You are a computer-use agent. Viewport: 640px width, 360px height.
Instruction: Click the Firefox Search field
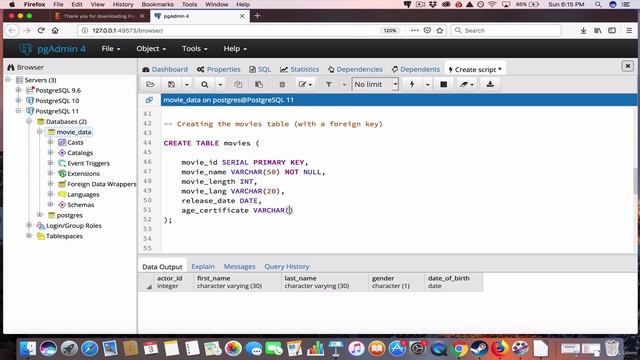[x=506, y=31]
